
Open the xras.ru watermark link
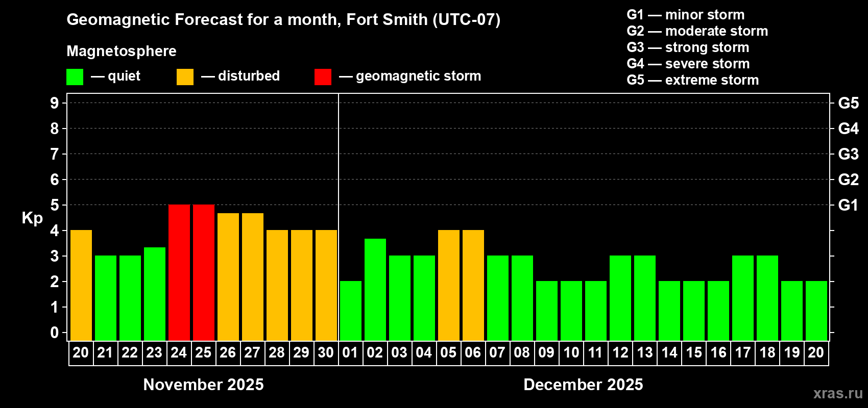pyautogui.click(x=838, y=393)
